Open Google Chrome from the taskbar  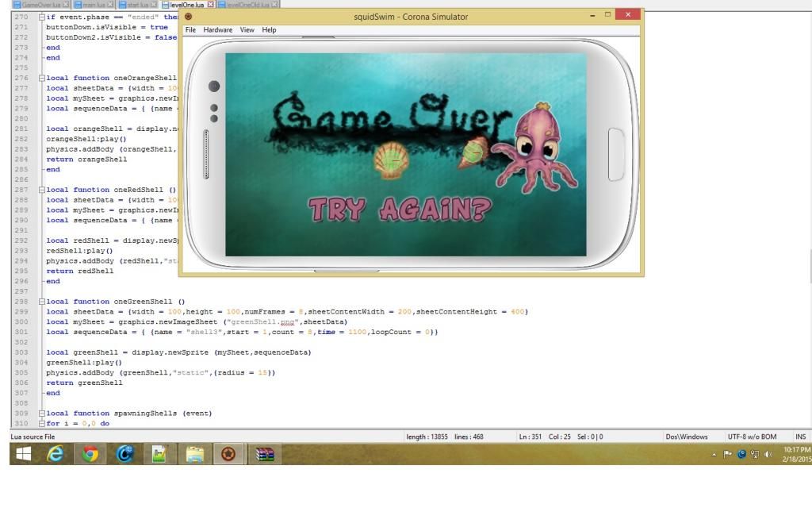90,454
